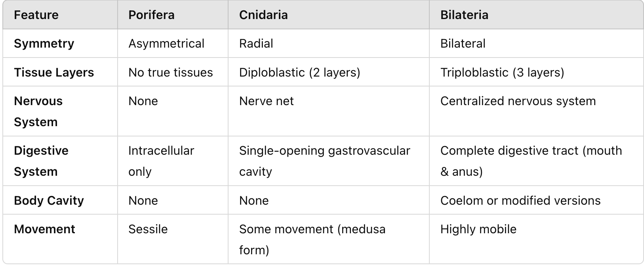644x265 pixels.
Task: Select the Tissue Layers row label
Action: (54, 73)
